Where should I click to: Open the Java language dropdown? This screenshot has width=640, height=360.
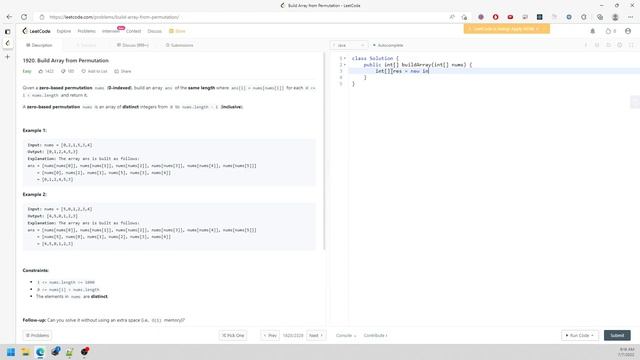(x=349, y=45)
